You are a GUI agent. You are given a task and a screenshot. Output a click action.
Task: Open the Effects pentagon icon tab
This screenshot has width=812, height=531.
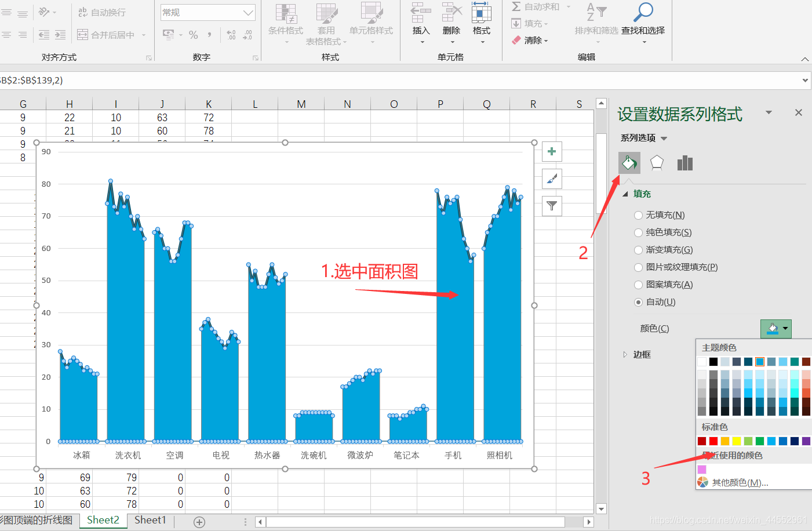657,163
